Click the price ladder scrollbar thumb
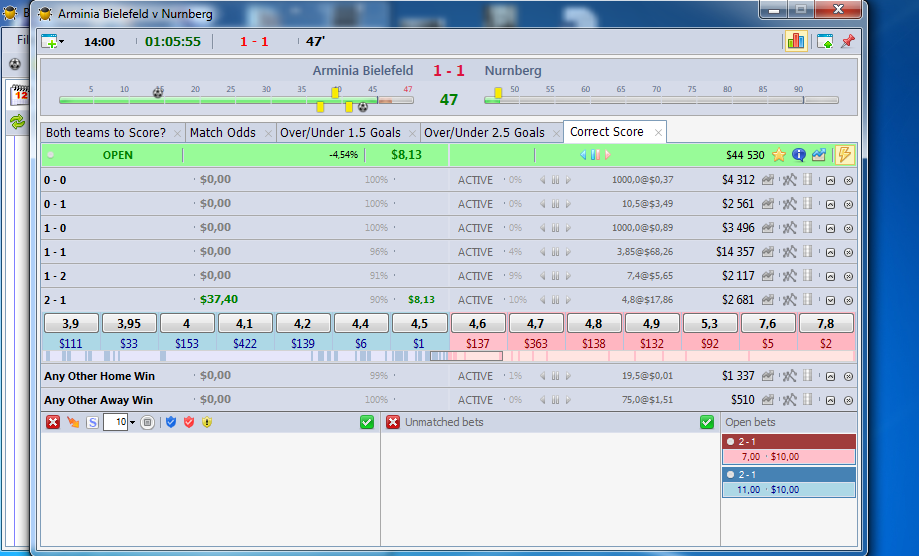 pos(466,356)
